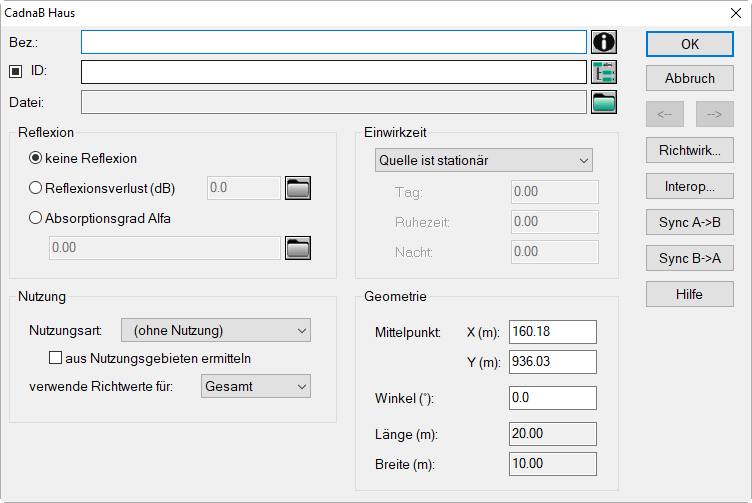Open the Interop... button
This screenshot has width=752, height=503.
pyautogui.click(x=690, y=186)
